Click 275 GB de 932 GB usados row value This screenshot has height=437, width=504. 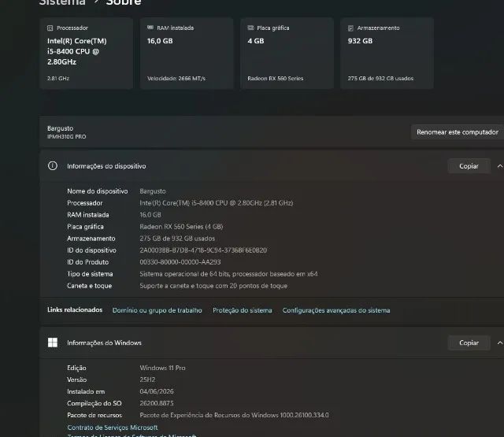(177, 239)
